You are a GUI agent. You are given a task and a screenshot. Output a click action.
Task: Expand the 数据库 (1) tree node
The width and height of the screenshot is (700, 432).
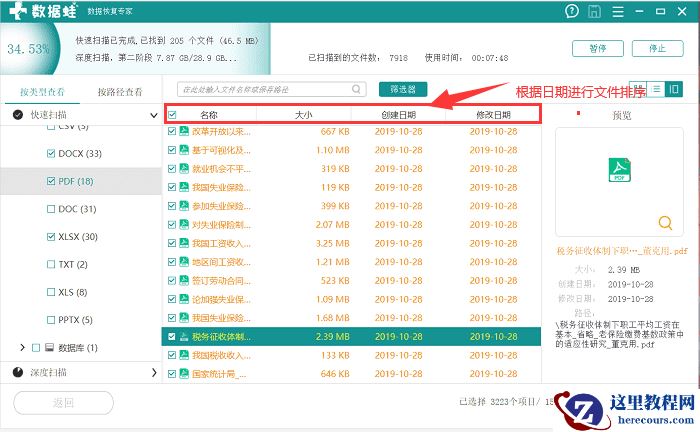coord(22,347)
